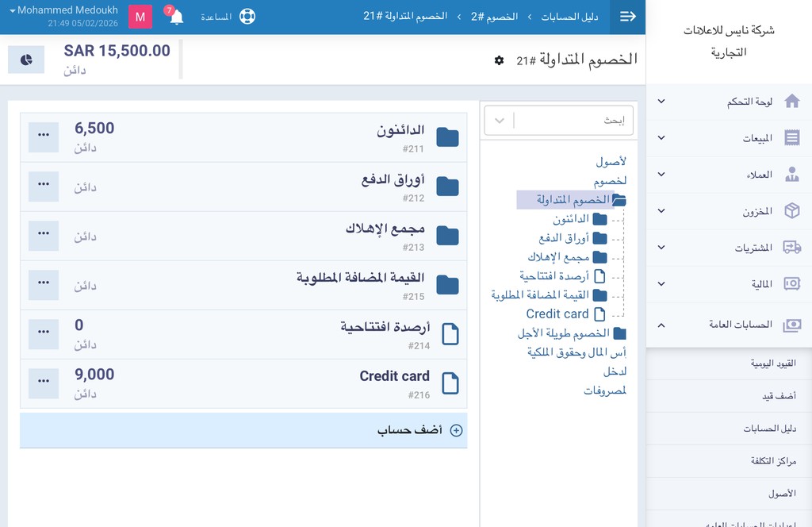Open the الدائنون folder icon in accounts list
Image resolution: width=812 pixels, height=527 pixels.
coord(448,137)
